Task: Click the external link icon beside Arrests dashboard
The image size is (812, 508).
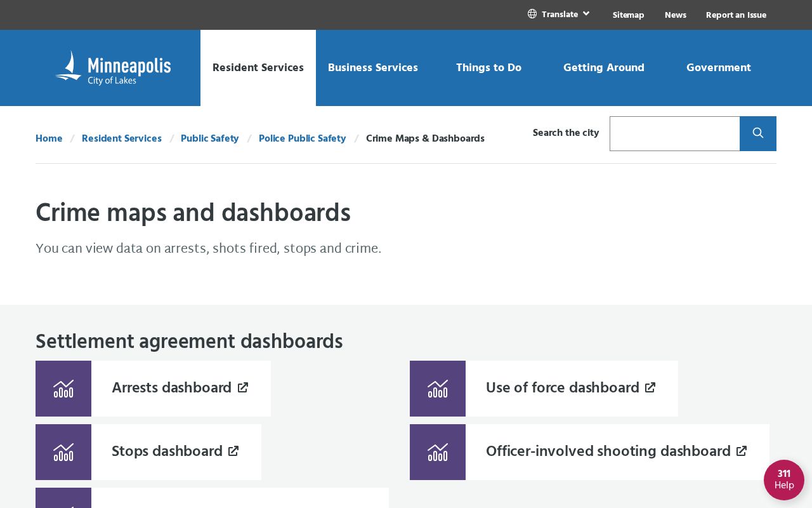Action: (243, 387)
